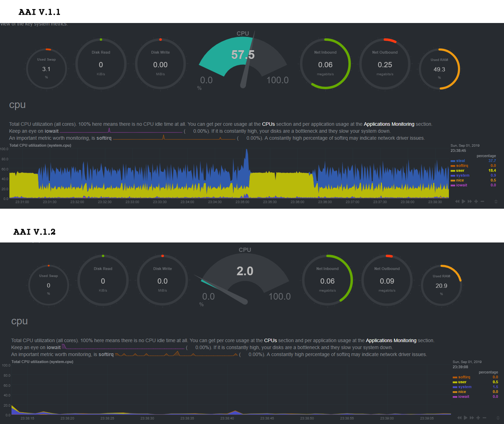The height and width of the screenshot is (424, 504).
Task: Rewind the V.1.1 CPU chart backward
Action: (457, 201)
